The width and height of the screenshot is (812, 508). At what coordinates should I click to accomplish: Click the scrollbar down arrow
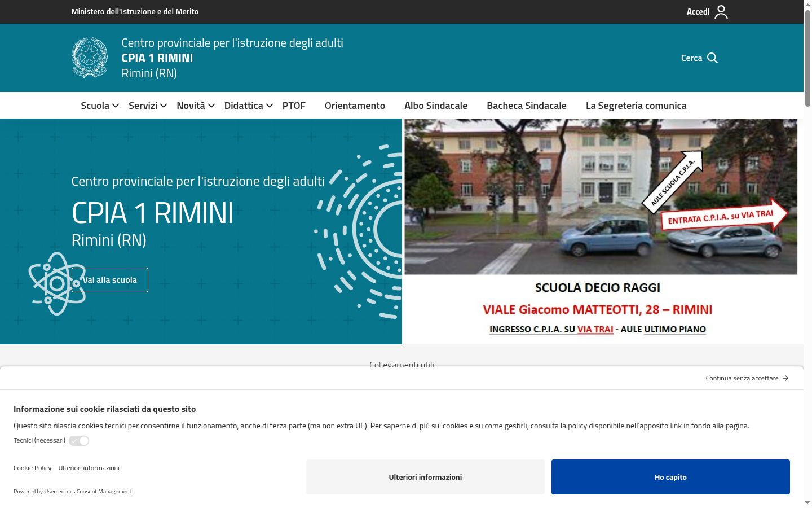[807, 502]
